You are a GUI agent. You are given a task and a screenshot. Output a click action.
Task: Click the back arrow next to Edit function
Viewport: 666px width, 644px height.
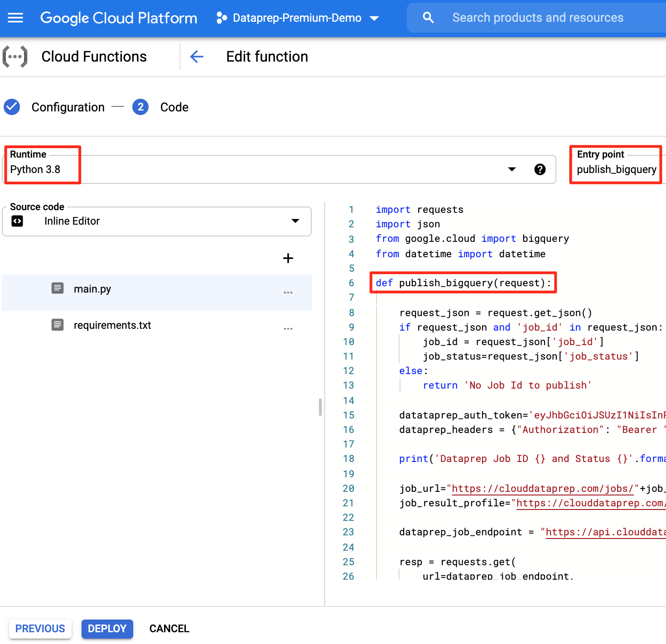[197, 57]
